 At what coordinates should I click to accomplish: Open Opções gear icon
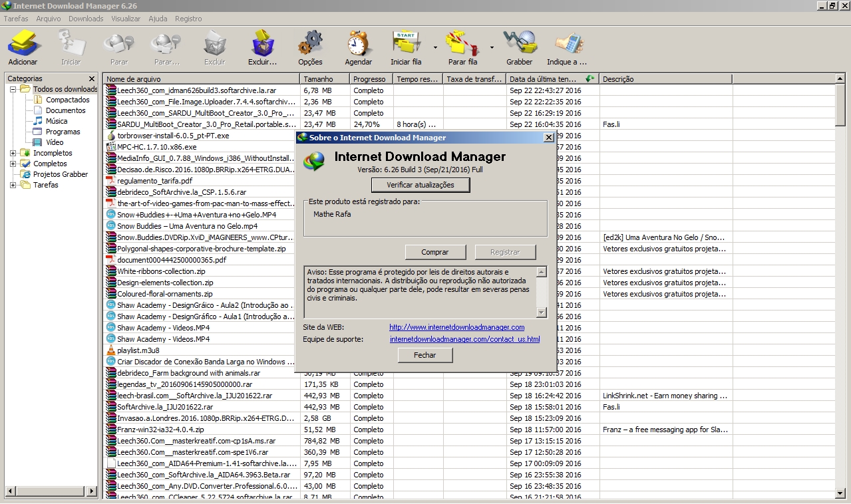310,44
